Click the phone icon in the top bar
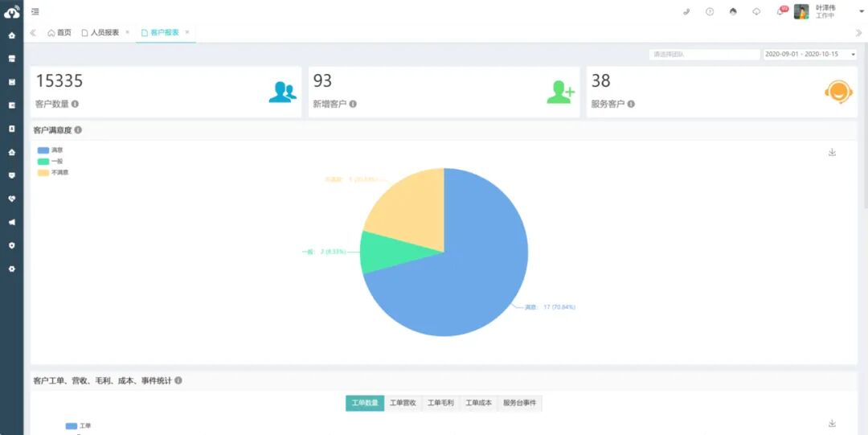868x435 pixels. (686, 11)
